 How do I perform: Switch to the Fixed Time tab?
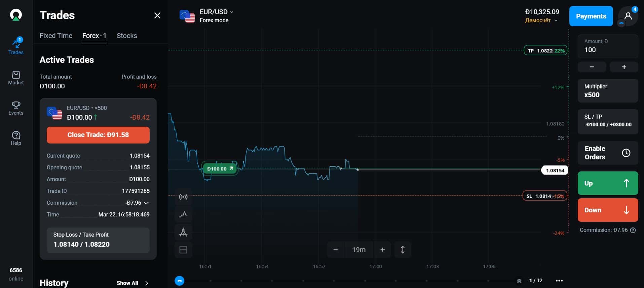pyautogui.click(x=56, y=36)
